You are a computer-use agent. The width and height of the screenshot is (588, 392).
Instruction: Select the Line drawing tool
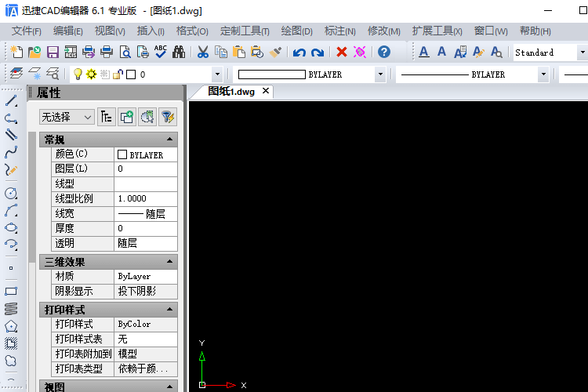click(11, 101)
